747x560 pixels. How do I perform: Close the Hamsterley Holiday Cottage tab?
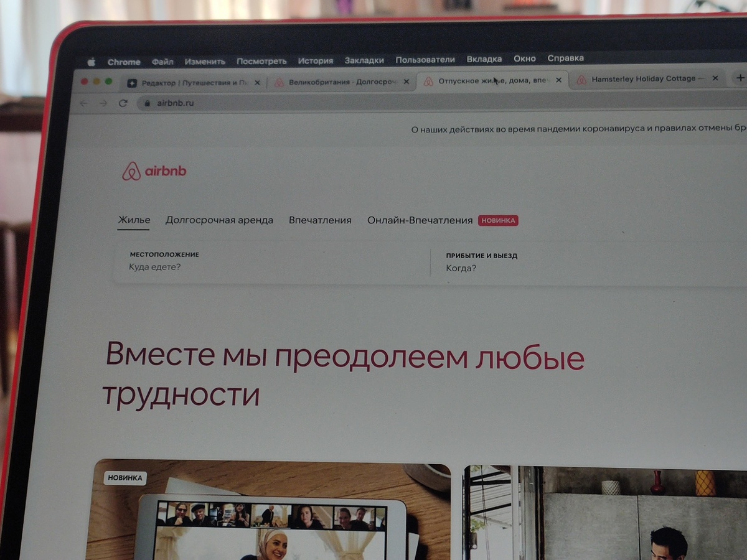tap(715, 78)
